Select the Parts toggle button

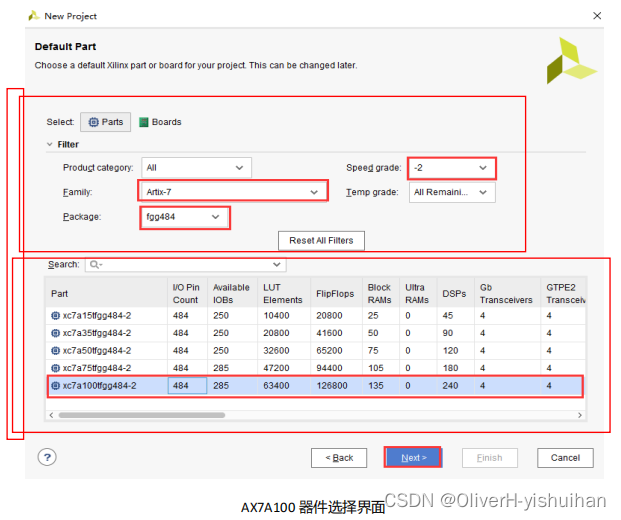pos(105,122)
